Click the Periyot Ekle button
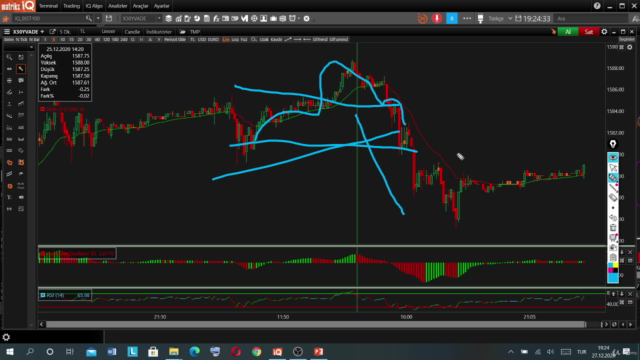The image size is (640, 360). (x=175, y=40)
